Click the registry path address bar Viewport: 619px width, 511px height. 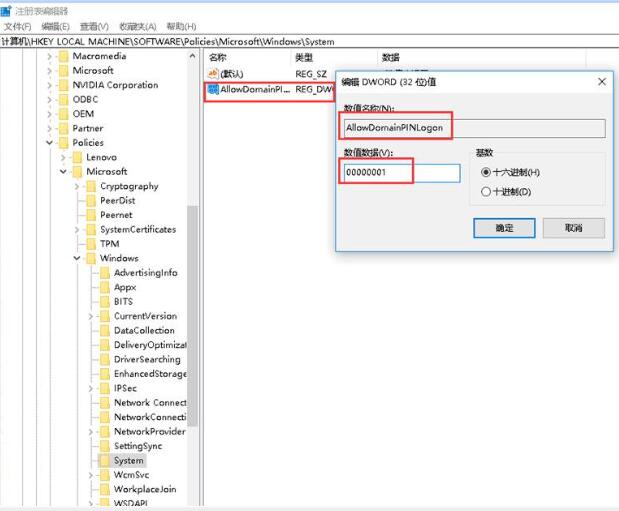(x=310, y=41)
